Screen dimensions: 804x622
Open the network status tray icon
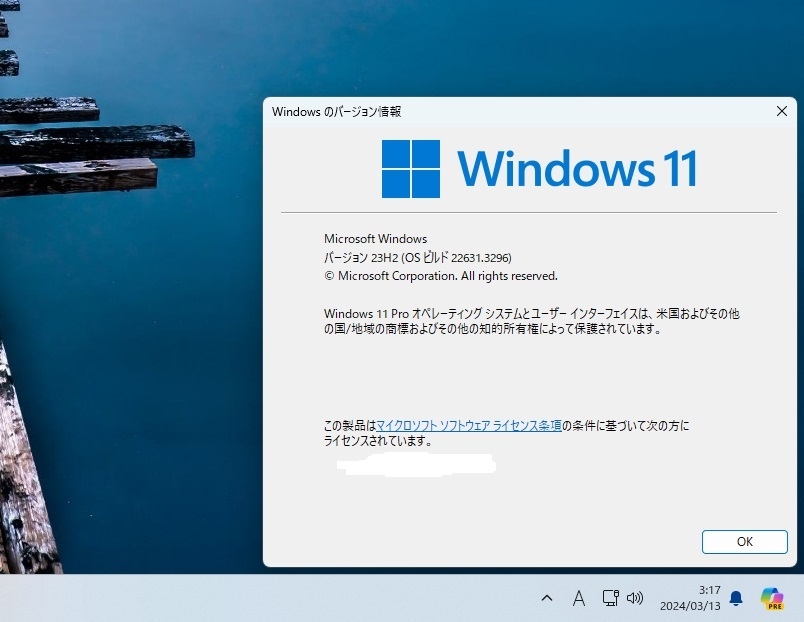610,598
